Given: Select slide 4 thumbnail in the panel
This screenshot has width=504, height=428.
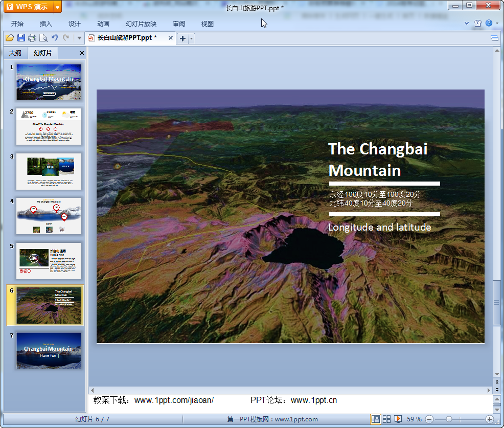Looking at the screenshot, I should pyautogui.click(x=49, y=216).
